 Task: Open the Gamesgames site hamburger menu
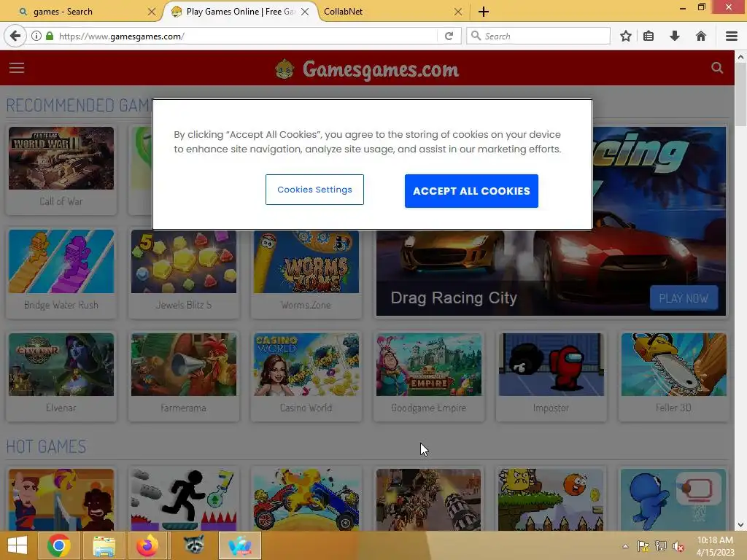(x=17, y=68)
